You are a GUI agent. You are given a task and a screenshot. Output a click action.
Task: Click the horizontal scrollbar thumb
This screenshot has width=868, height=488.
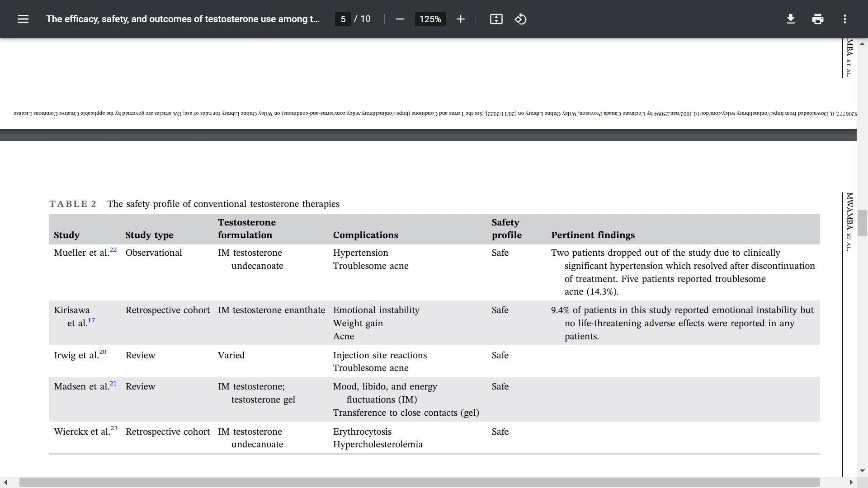420,483
